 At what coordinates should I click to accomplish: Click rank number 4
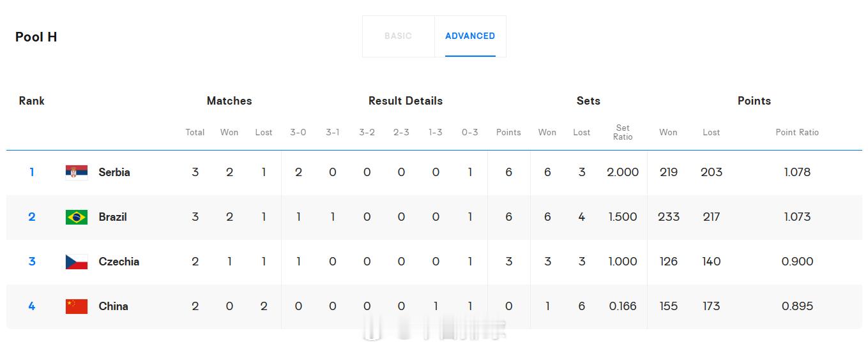(x=32, y=306)
